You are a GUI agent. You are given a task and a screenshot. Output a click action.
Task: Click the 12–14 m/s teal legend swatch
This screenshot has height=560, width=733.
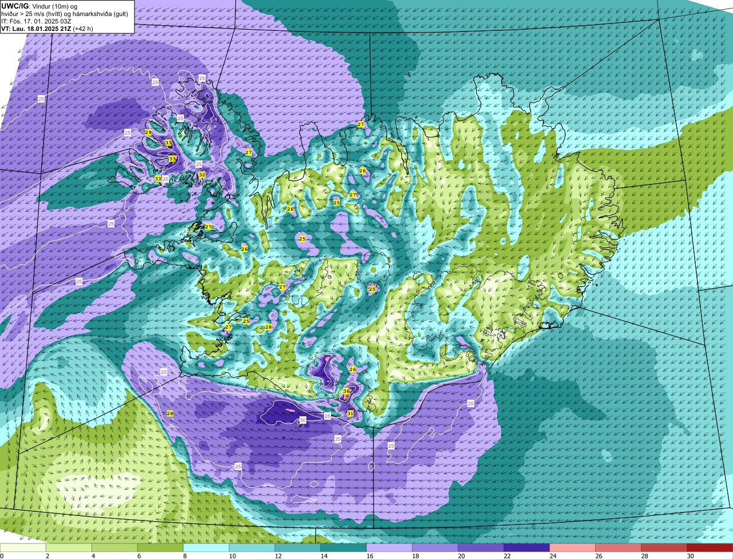tap(298, 547)
